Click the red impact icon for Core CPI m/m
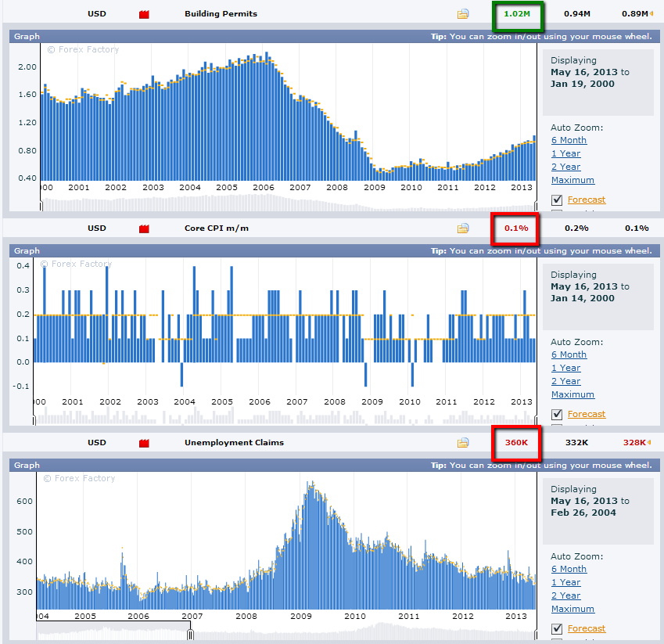This screenshot has height=644, width=664. 144,228
